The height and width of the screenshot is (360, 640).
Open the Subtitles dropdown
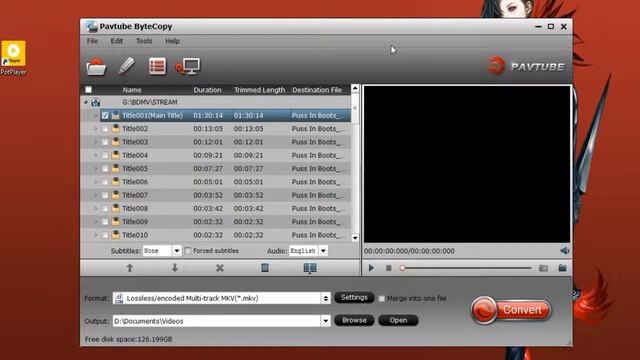(x=176, y=251)
